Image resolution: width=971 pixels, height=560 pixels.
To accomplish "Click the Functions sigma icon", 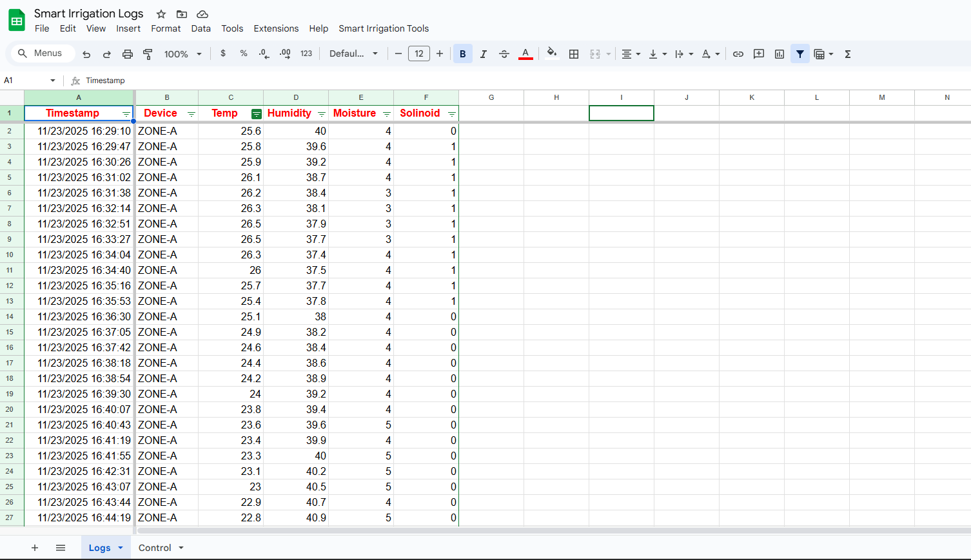I will [x=848, y=54].
